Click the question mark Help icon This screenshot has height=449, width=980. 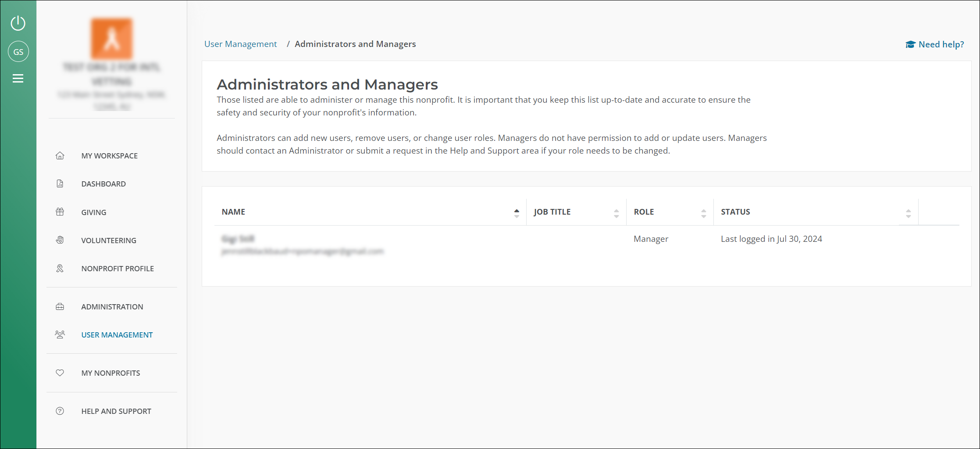click(60, 411)
